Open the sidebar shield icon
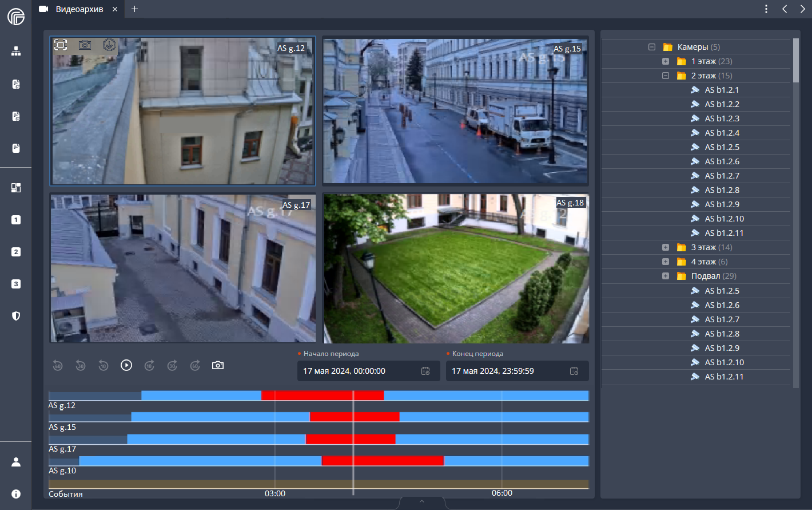 point(16,316)
